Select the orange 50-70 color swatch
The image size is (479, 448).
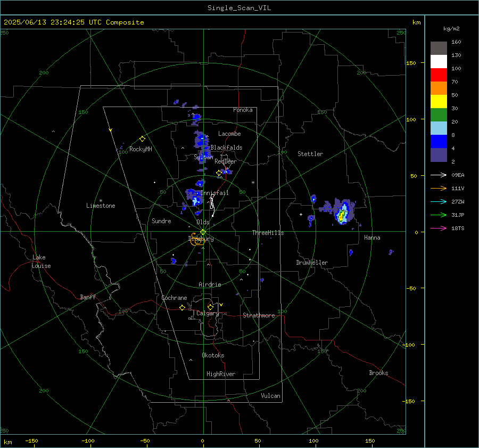[x=439, y=88]
